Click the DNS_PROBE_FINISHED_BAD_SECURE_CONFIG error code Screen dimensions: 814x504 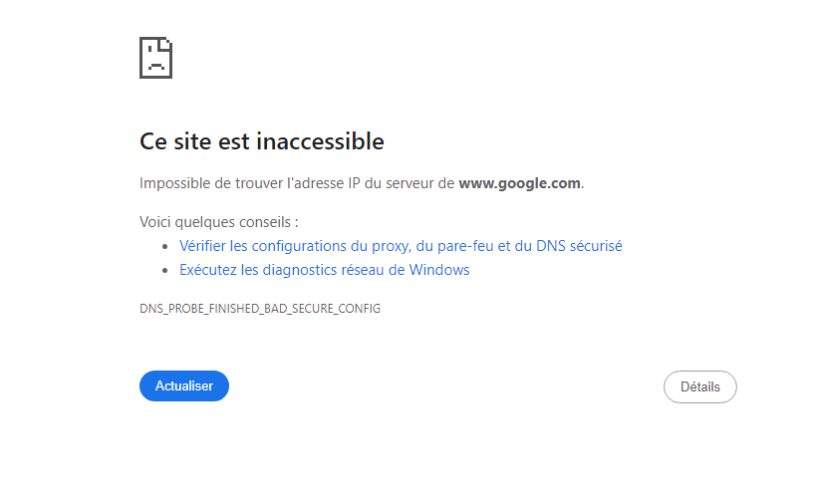[x=260, y=309]
